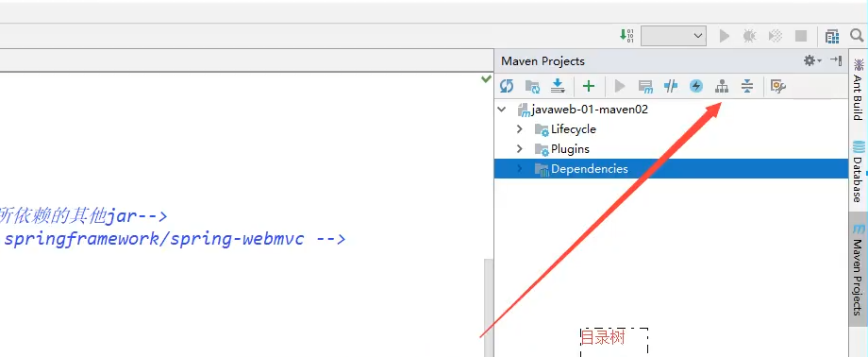Open Search Everywhere magnifier
Screen dimensions: 868x357
(x=857, y=36)
